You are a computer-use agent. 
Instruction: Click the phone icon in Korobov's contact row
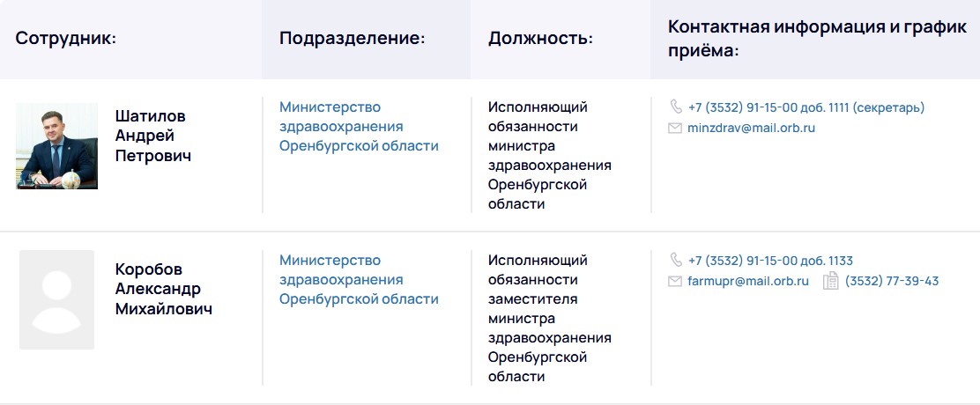(x=676, y=261)
